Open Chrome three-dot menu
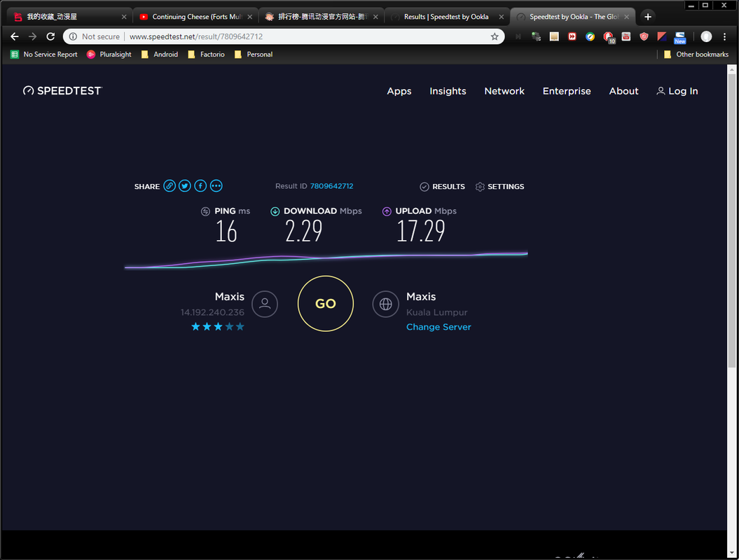This screenshot has width=739, height=560. (725, 36)
